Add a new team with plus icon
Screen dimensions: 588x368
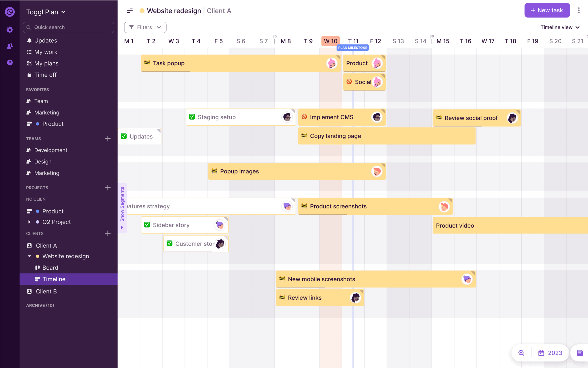click(x=108, y=139)
